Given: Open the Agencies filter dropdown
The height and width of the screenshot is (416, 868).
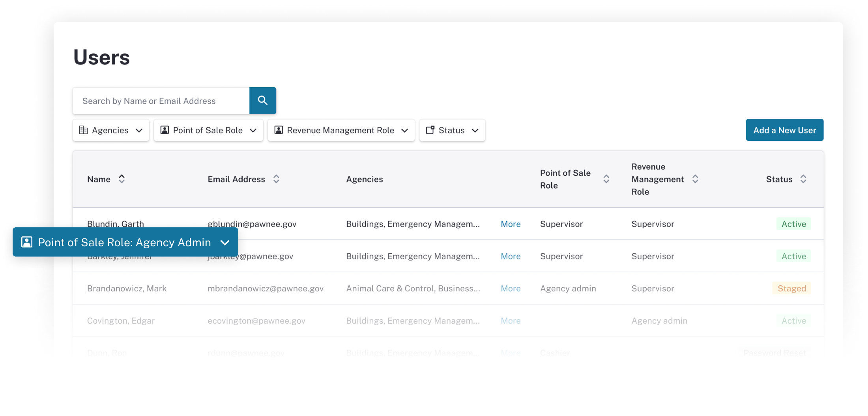Looking at the screenshot, I should click(139, 130).
